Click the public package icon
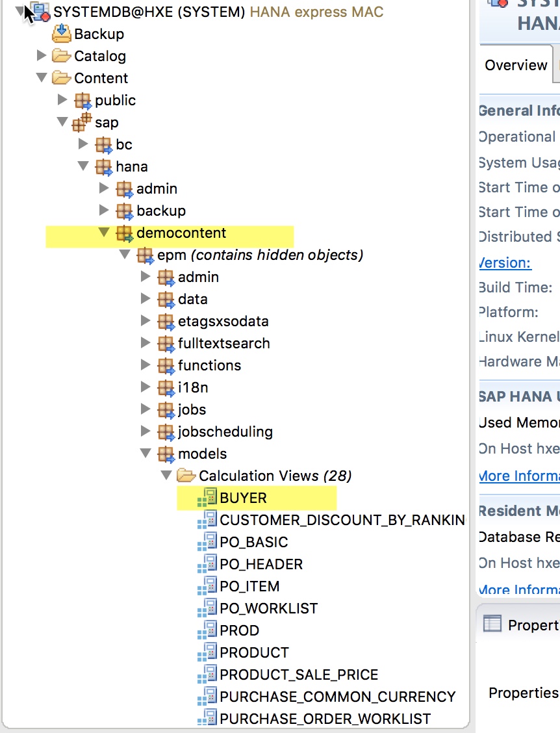Screen dimensions: 560x733 coord(83,100)
